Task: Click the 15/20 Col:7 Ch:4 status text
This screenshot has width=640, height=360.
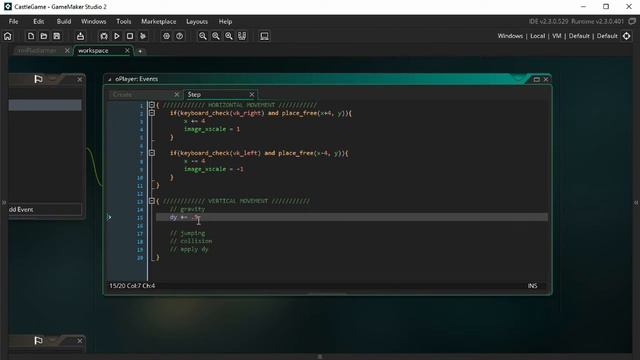Action: [x=132, y=286]
